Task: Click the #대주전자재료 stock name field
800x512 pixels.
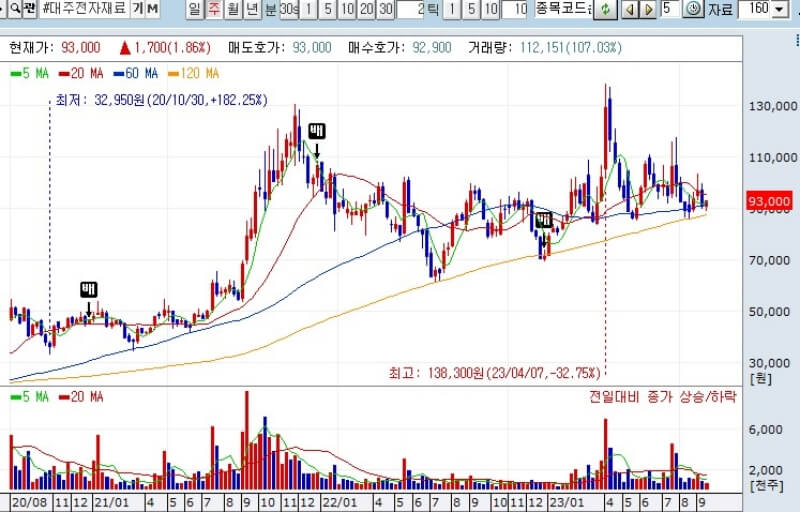Action: (x=84, y=8)
